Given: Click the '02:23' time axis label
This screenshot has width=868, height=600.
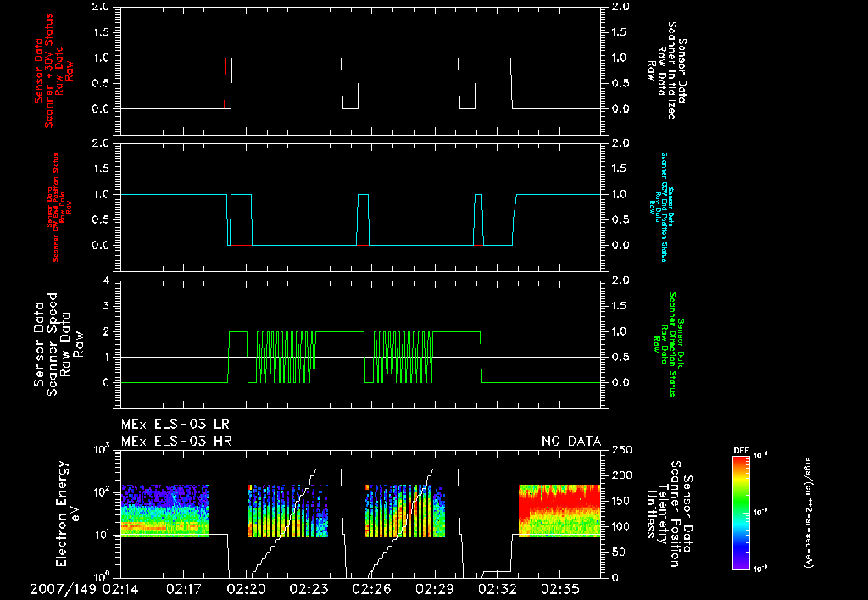Looking at the screenshot, I should coord(309,588).
